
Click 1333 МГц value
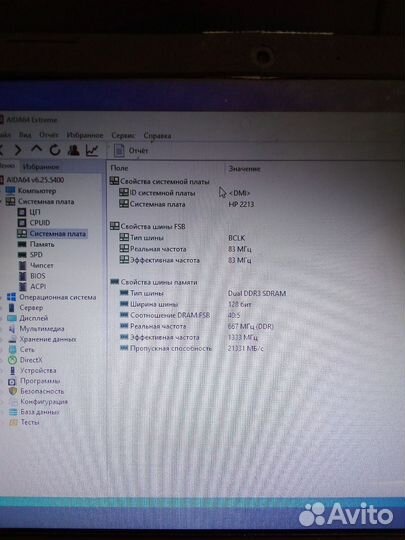(242, 337)
